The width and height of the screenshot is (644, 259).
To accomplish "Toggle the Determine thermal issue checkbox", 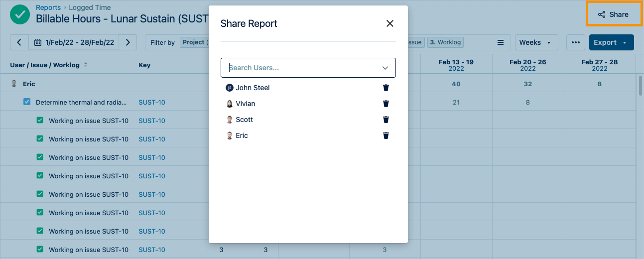I will 27,102.
